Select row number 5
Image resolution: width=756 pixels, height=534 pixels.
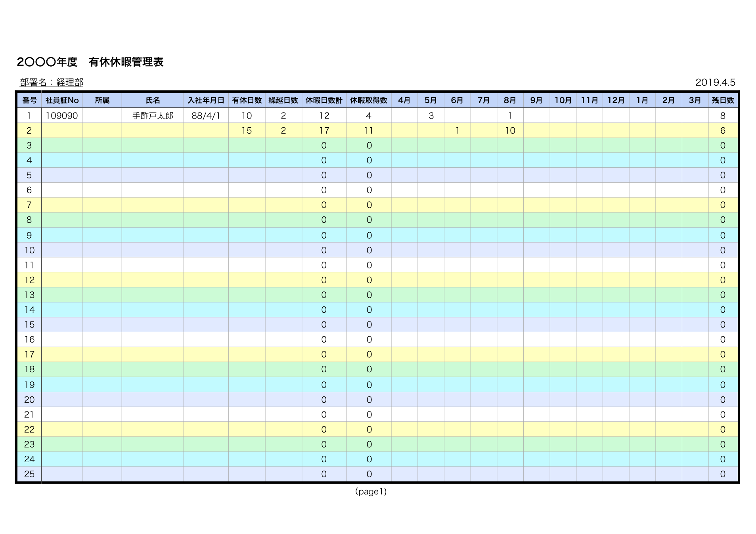click(x=29, y=175)
